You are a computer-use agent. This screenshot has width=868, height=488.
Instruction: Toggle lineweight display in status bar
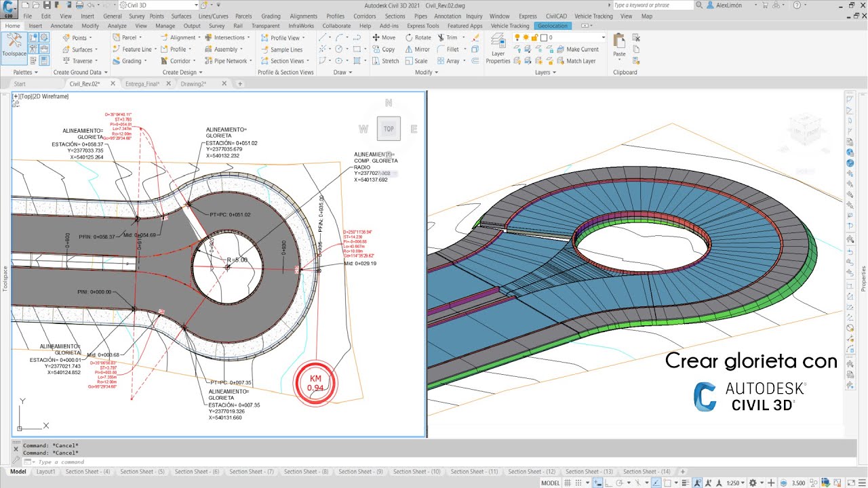(686, 483)
